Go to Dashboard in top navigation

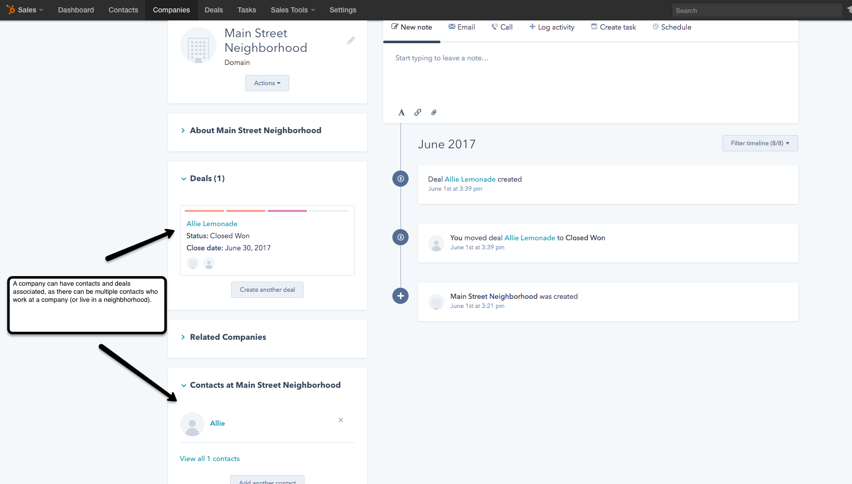coord(76,10)
